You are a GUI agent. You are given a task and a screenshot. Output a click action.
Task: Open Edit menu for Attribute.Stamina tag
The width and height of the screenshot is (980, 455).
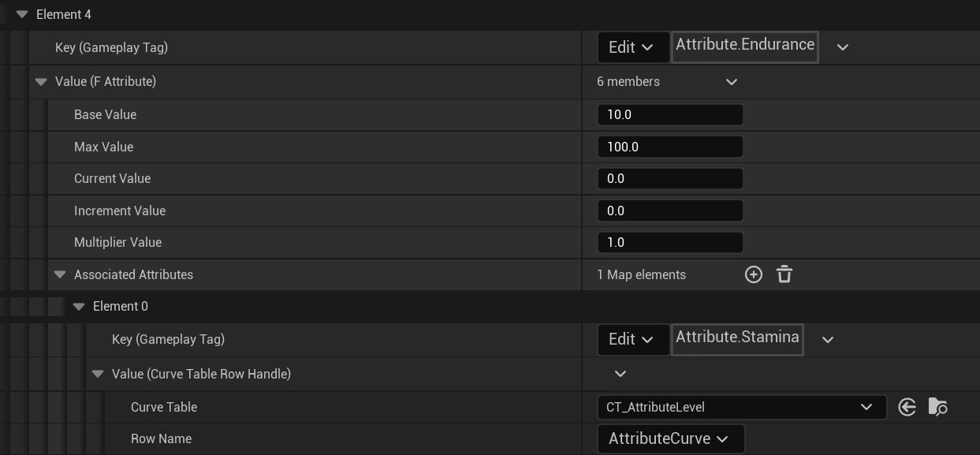[633, 339]
